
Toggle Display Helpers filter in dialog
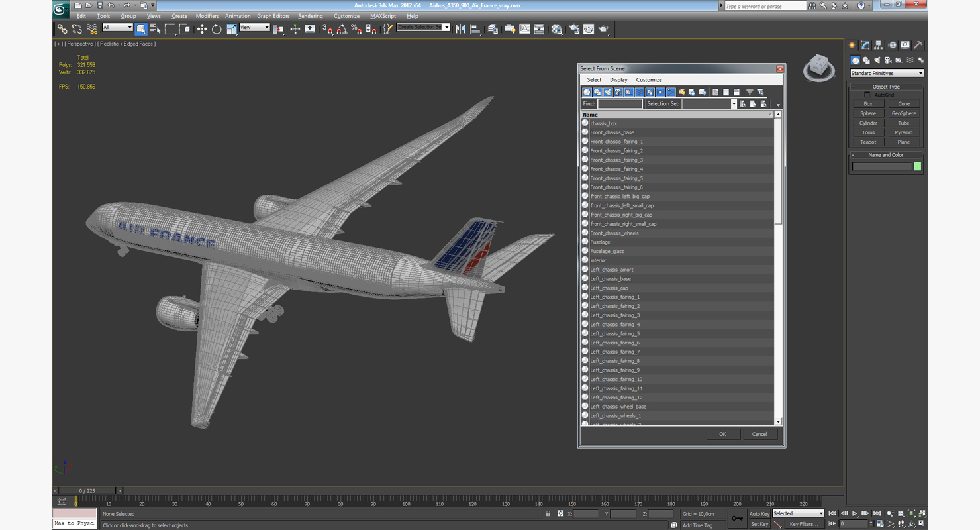[628, 92]
